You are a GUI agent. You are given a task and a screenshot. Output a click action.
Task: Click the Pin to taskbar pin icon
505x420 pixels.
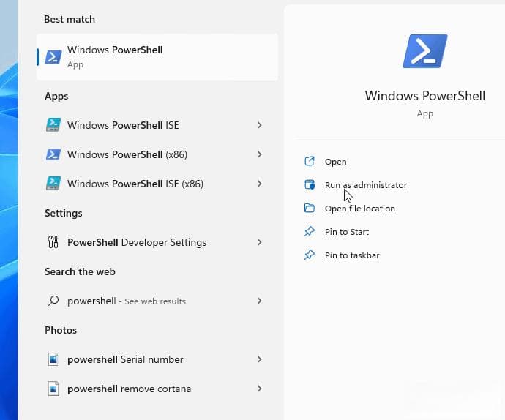310,255
